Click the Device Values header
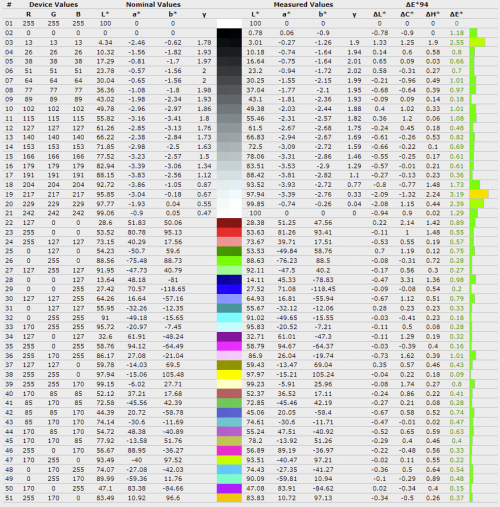The image size is (500, 507). point(53,5)
